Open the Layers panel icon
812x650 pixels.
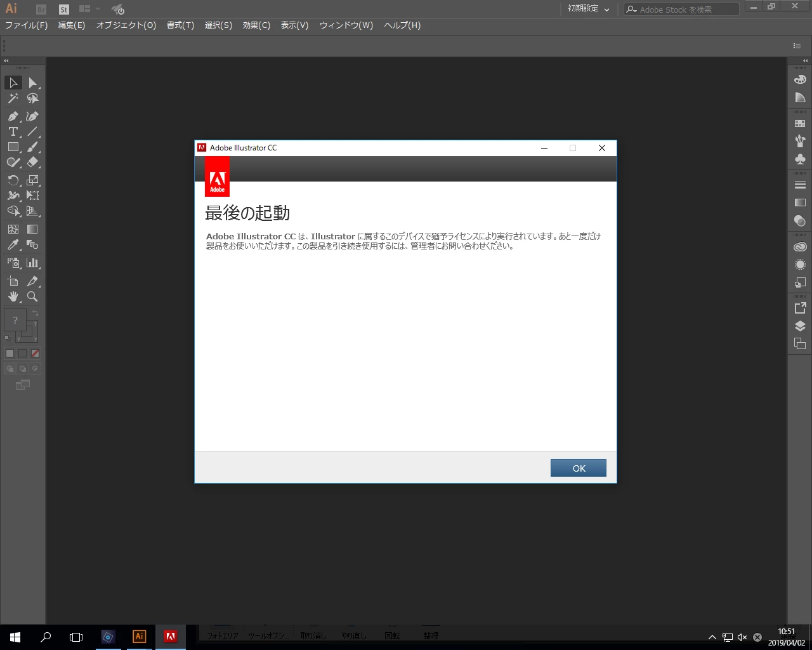point(800,326)
